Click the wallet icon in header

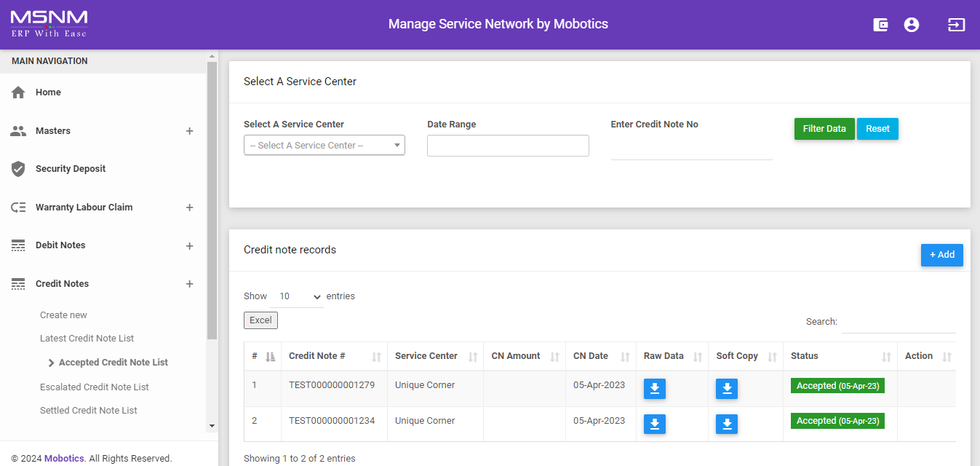[x=880, y=25]
